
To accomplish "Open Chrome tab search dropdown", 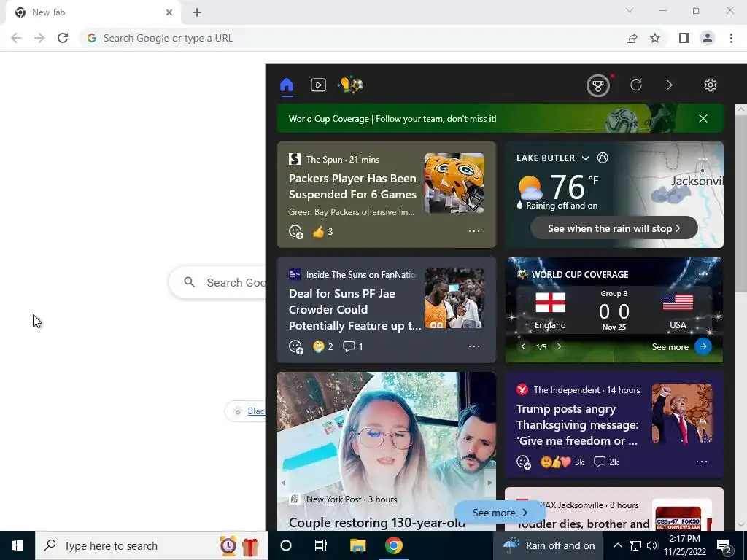I will [630, 10].
